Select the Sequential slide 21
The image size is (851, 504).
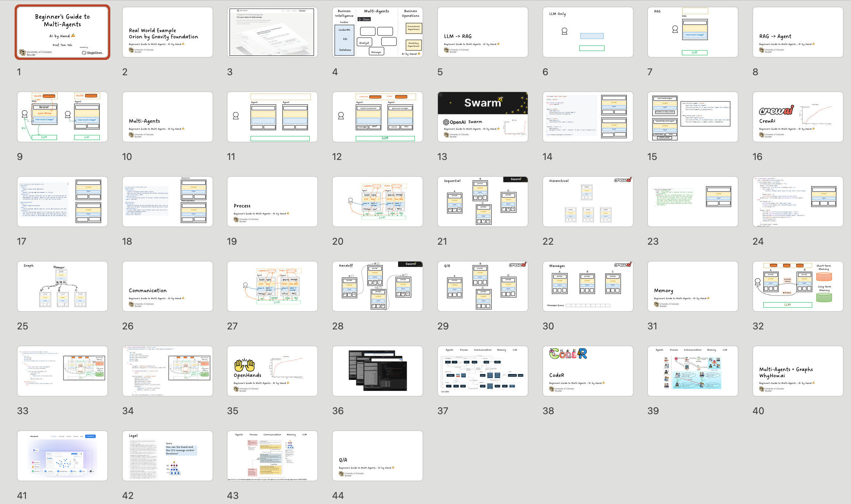pos(482,202)
